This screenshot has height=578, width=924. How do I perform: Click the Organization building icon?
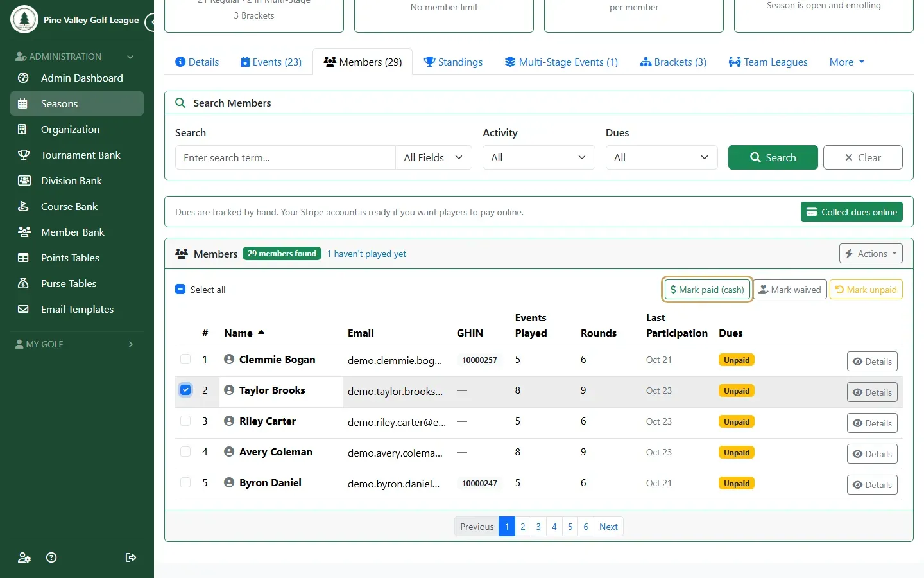click(x=22, y=129)
